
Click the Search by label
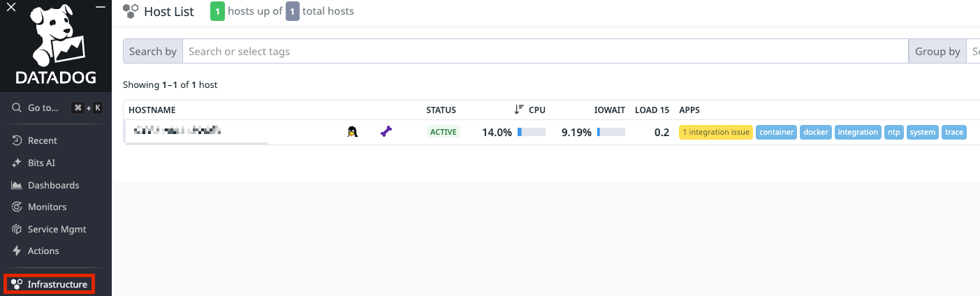coord(153,51)
